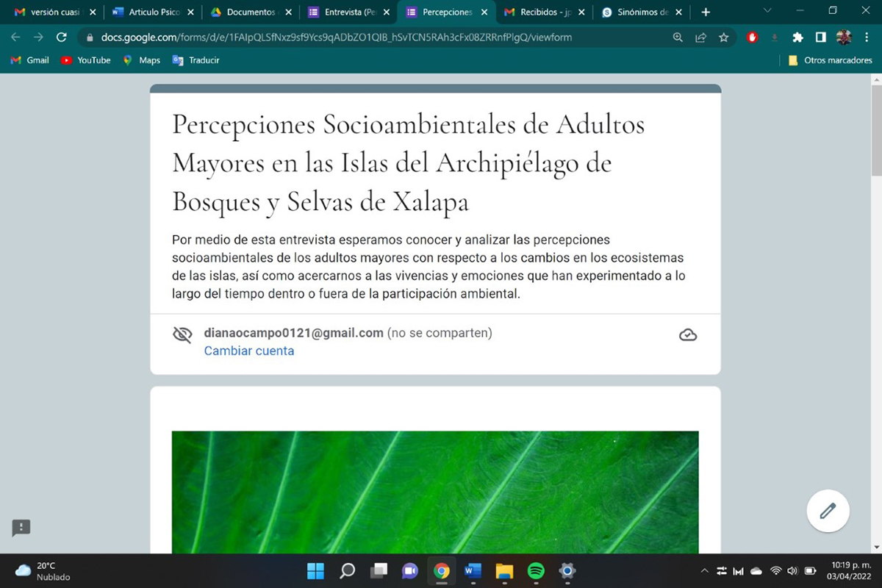Click the cloud saved-draft icon
This screenshot has height=588, width=882.
click(688, 335)
